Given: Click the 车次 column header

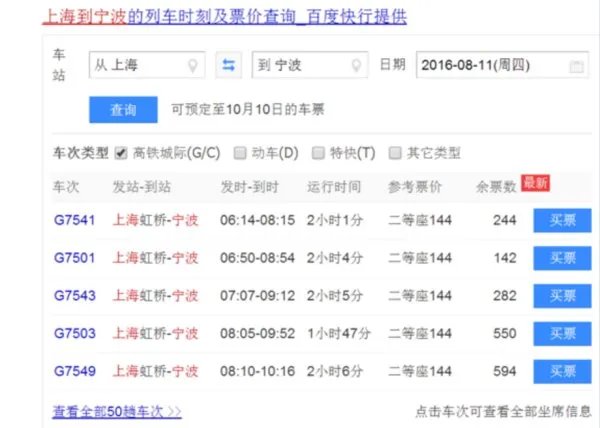Looking at the screenshot, I should click(x=66, y=187).
